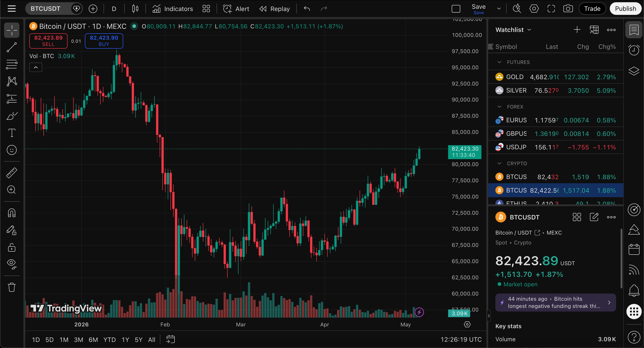Click the red SELL price button

pos(48,41)
